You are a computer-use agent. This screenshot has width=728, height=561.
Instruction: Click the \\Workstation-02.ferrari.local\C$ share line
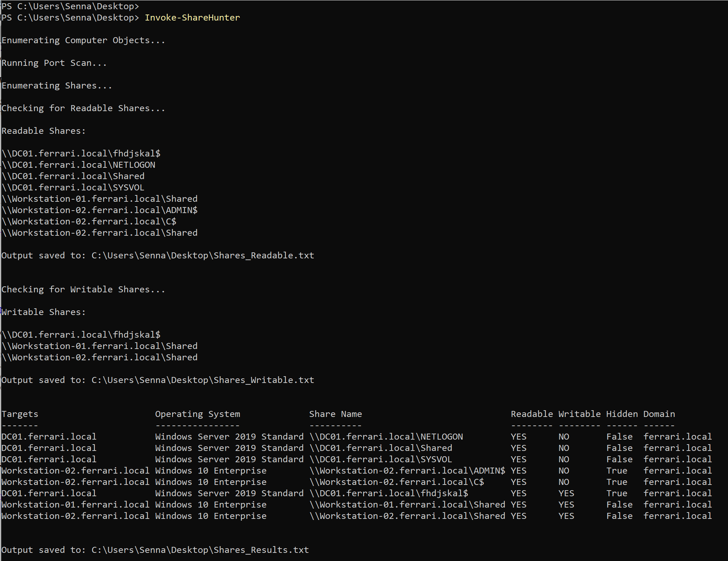point(89,221)
